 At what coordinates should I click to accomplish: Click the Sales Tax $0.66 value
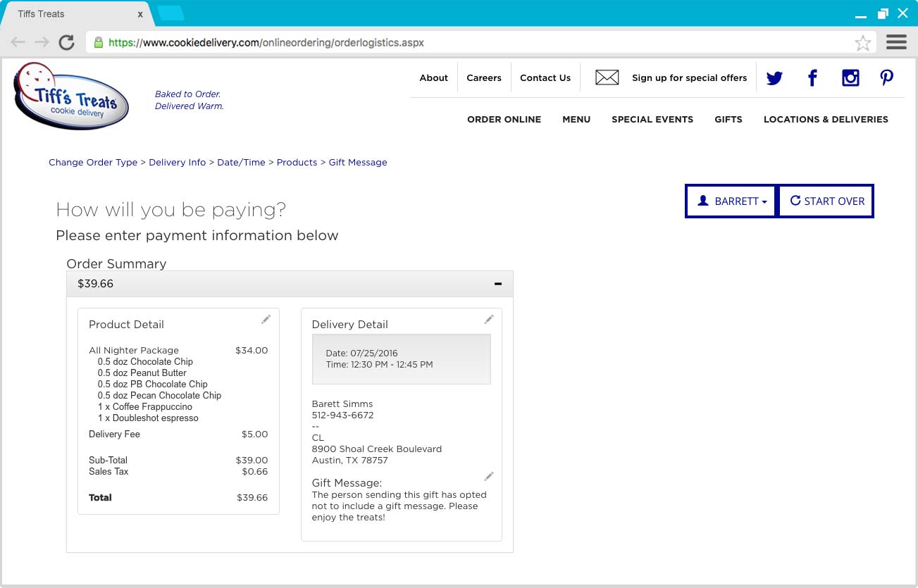[255, 472]
